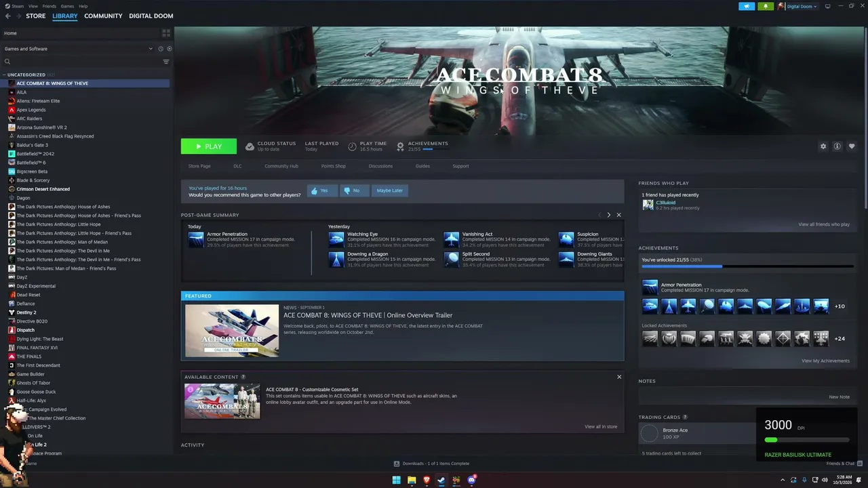Open the Steam icon in Windows taskbar
Image resolution: width=868 pixels, height=488 pixels.
point(441,481)
